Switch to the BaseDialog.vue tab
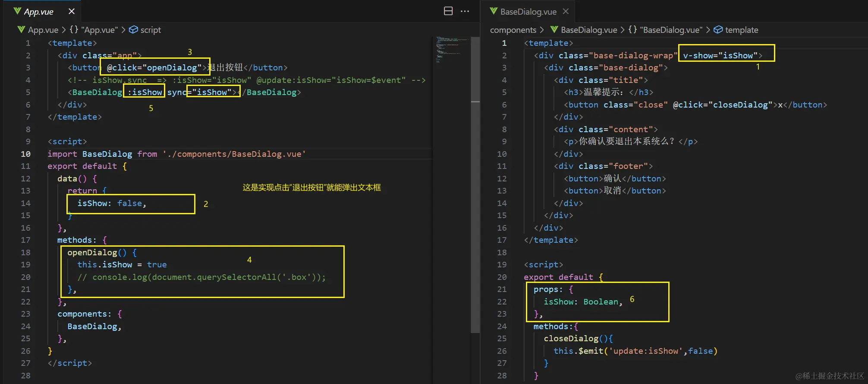 point(528,12)
